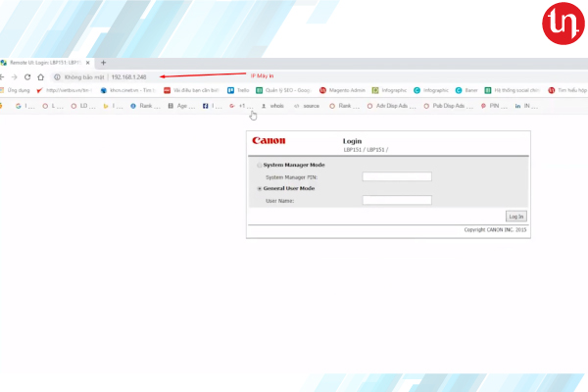This screenshot has height=392, width=588.
Task: Switch to the Remote UI: Login LBP151 tab
Action: (45, 63)
